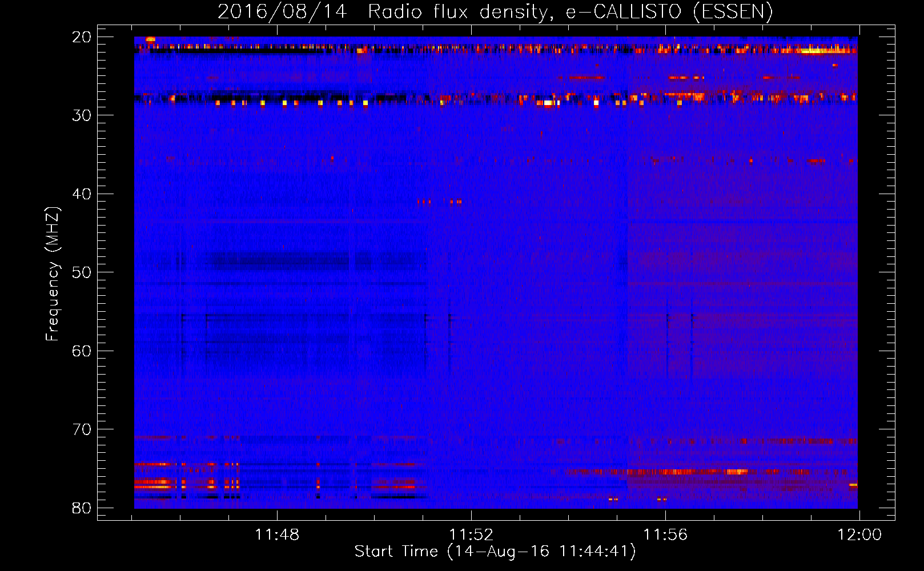Image resolution: width=924 pixels, height=571 pixels.
Task: Click the 70 MHz frequency tick label
Action: [x=82, y=429]
